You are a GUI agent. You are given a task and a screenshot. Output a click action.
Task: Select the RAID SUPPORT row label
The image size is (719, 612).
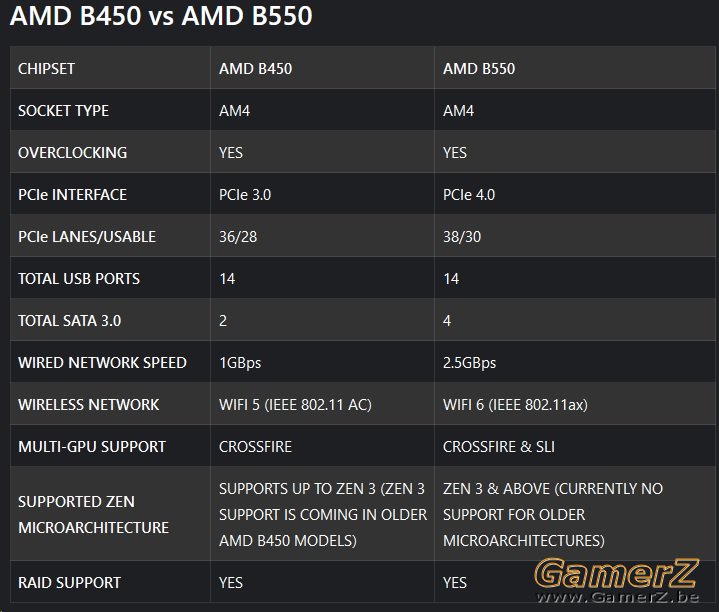(x=69, y=583)
